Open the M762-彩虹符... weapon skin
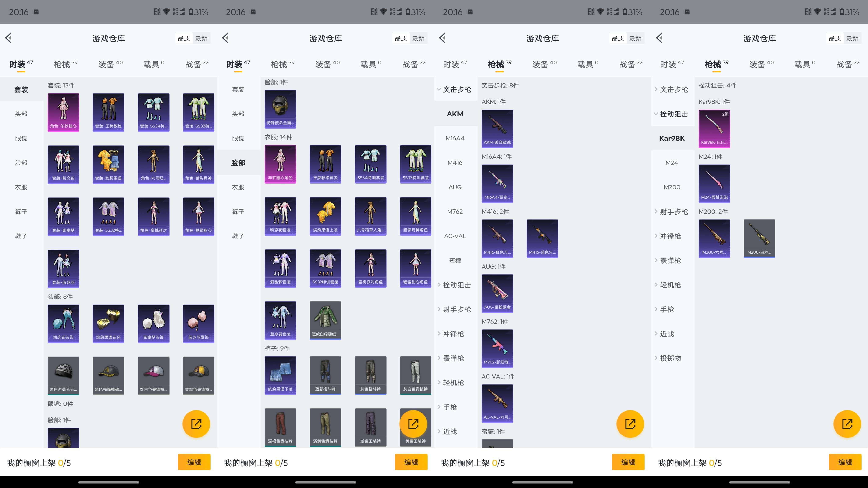Viewport: 868px width, 488px height. [497, 349]
